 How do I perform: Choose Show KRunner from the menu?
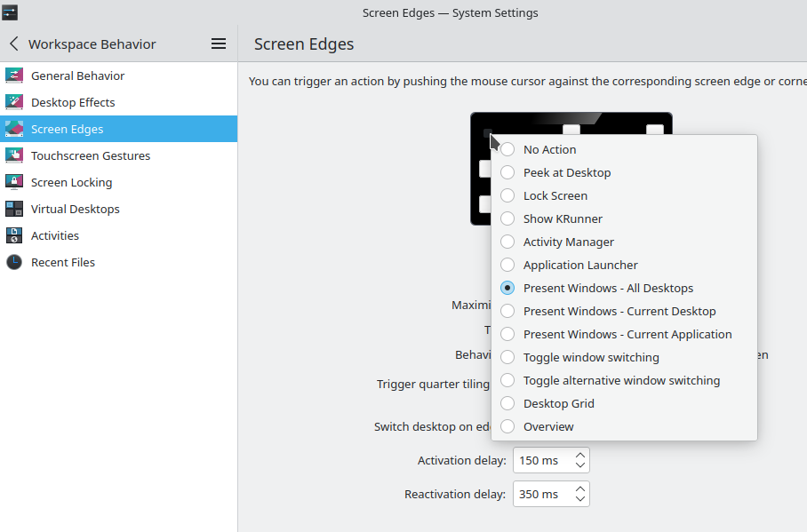coord(563,218)
